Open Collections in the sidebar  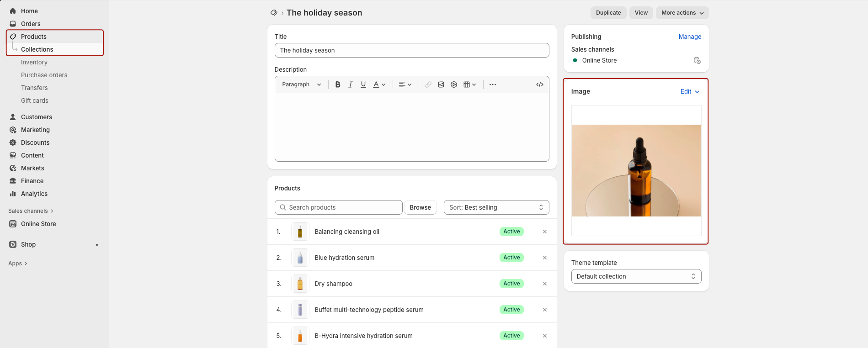point(37,49)
